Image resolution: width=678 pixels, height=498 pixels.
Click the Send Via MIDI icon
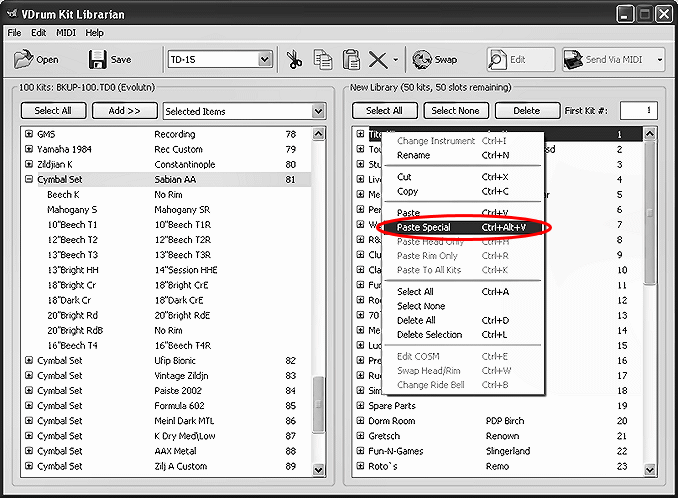pyautogui.click(x=573, y=60)
